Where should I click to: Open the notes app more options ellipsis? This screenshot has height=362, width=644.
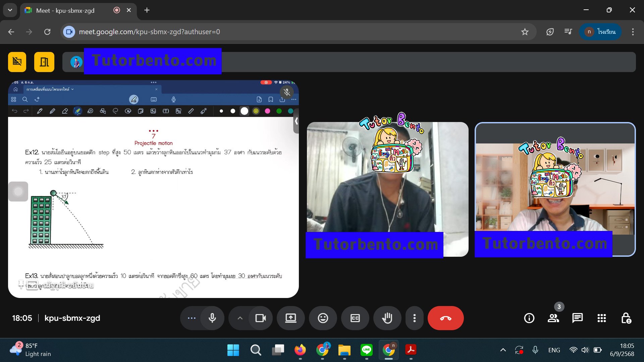[x=294, y=100]
